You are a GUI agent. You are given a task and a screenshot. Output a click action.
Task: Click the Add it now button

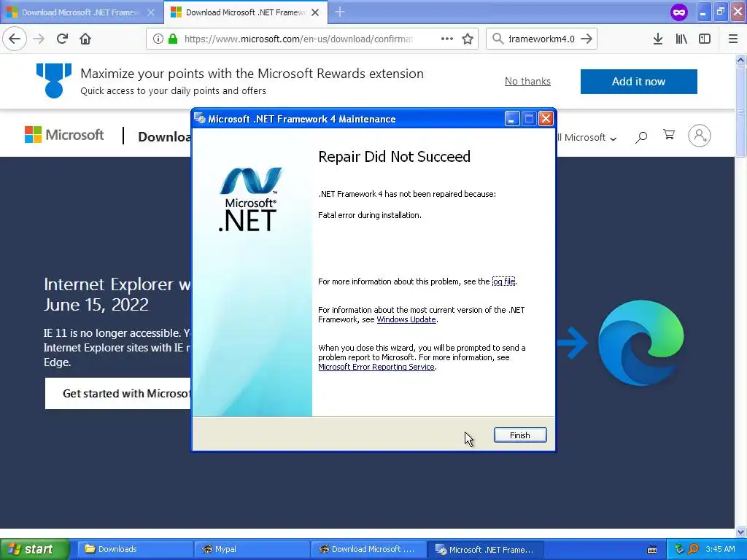click(x=638, y=82)
